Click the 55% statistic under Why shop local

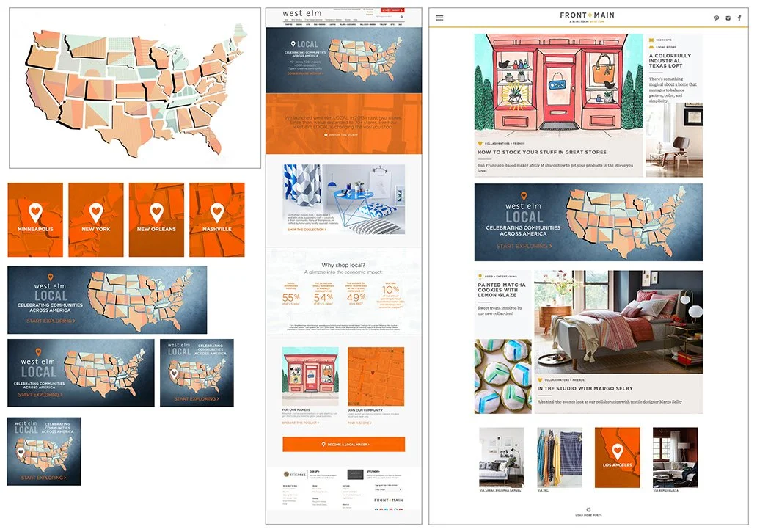pyautogui.click(x=291, y=297)
